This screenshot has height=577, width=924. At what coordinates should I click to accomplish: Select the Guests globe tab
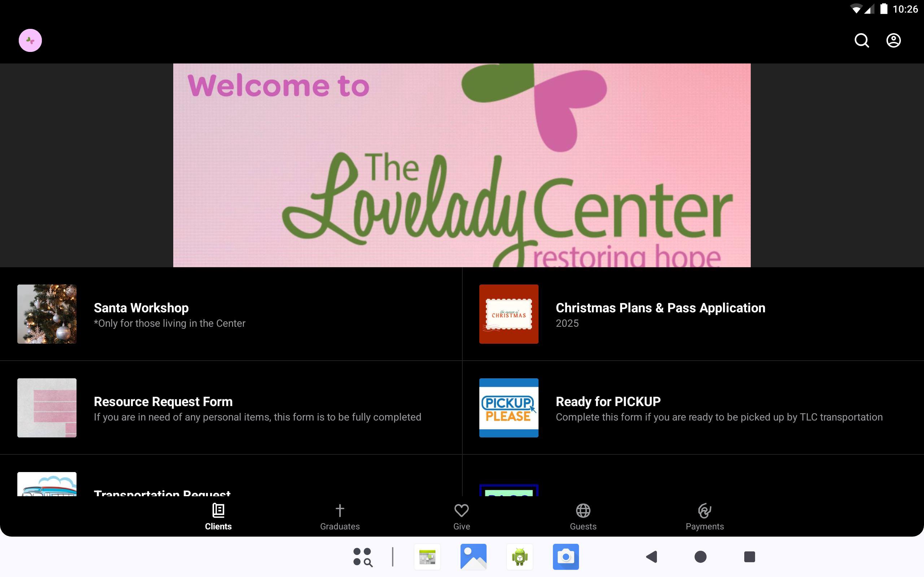583,517
